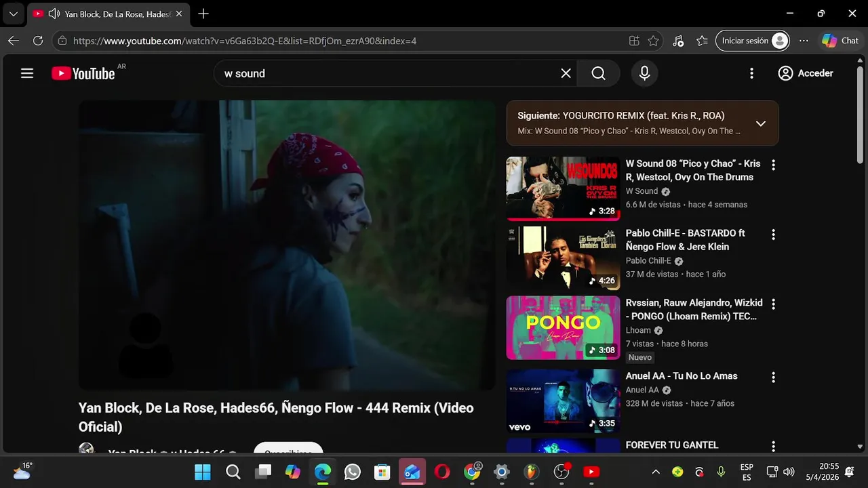This screenshot has width=868, height=488.
Task: Click the '444 Remix (Video Oficial)' video title
Action: click(276, 417)
